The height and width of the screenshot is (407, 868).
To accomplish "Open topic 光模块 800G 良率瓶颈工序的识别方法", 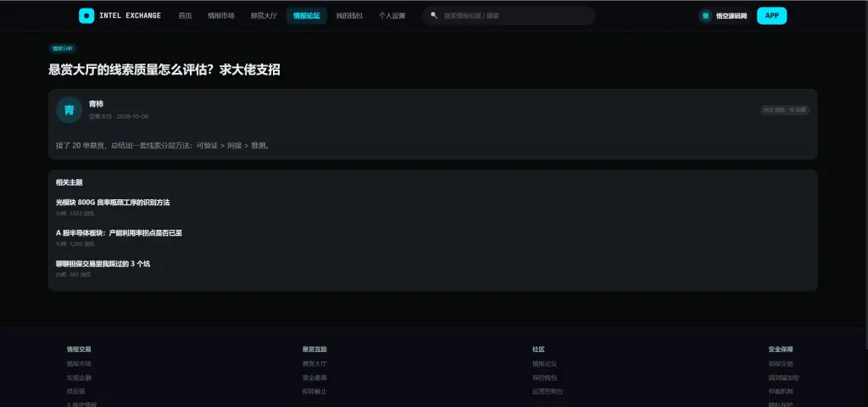I will 113,203.
